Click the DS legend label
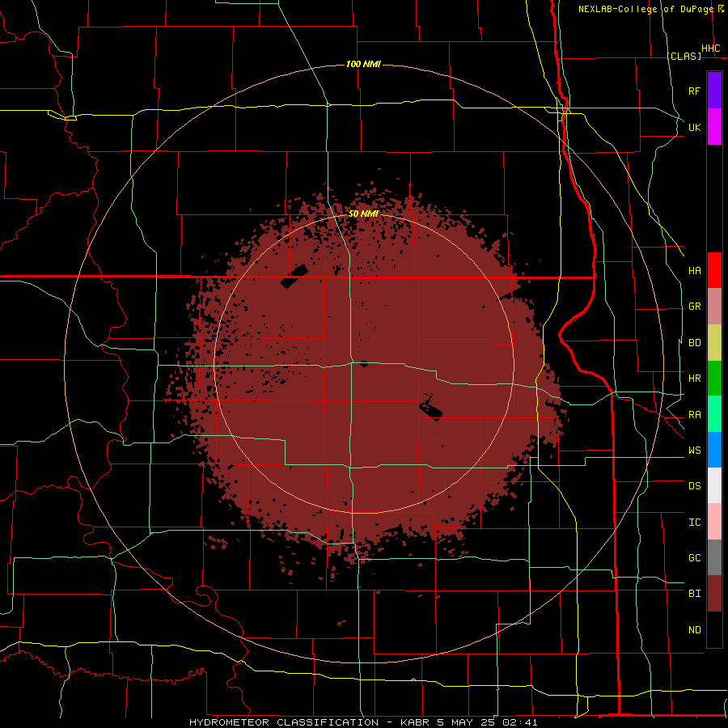728x728 pixels. (x=694, y=486)
